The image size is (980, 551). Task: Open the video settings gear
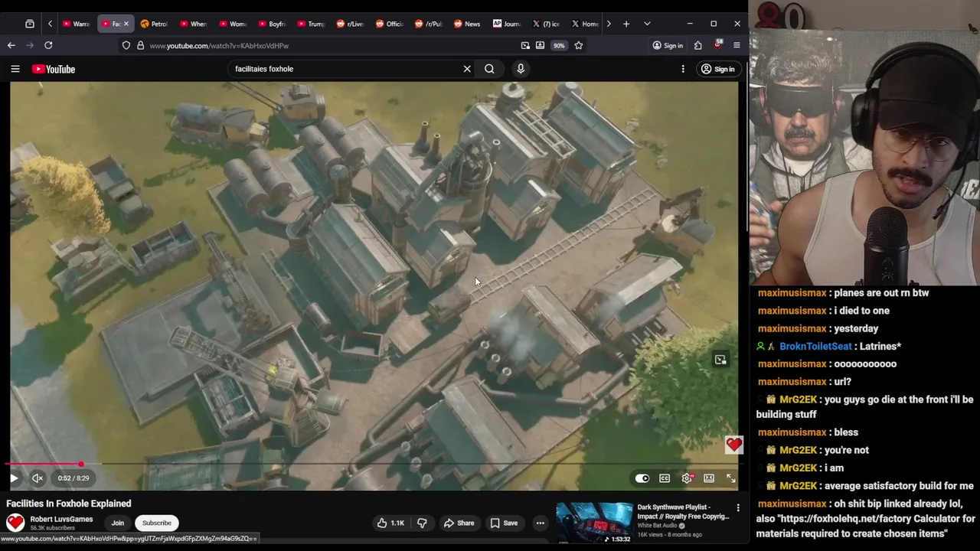(x=687, y=478)
